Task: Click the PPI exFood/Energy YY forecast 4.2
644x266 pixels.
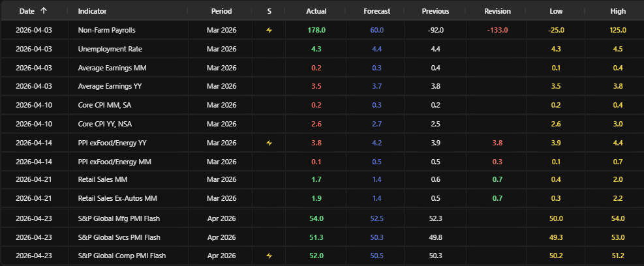Action: [x=376, y=143]
